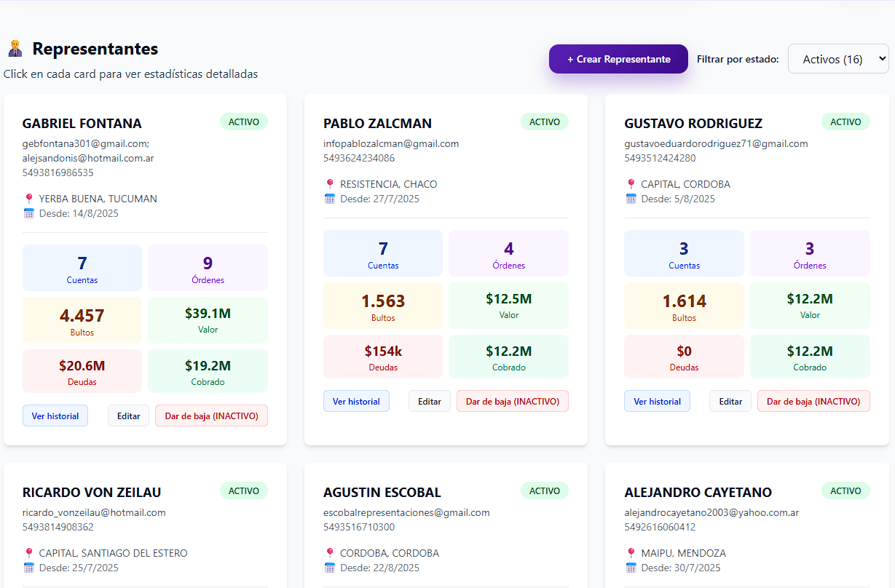Click the calendar icon beside Desde: 14/8/2025
Image resolution: width=895 pixels, height=588 pixels.
[29, 213]
